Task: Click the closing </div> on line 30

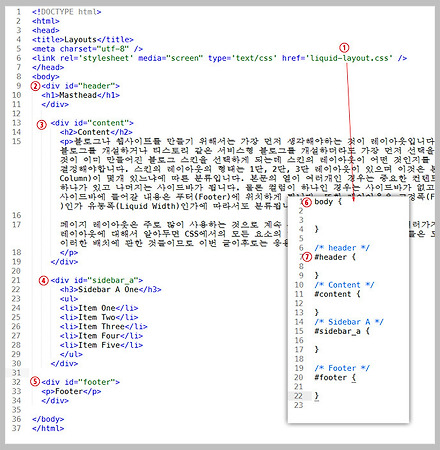Action: [x=64, y=363]
